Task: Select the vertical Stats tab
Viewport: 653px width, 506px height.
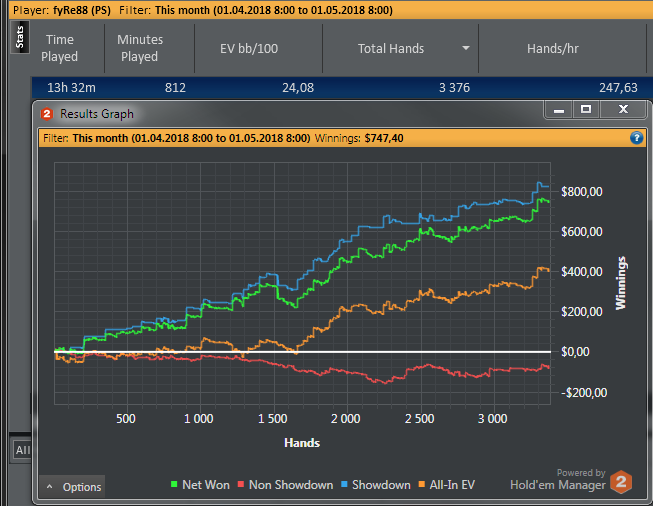Action: click(20, 37)
